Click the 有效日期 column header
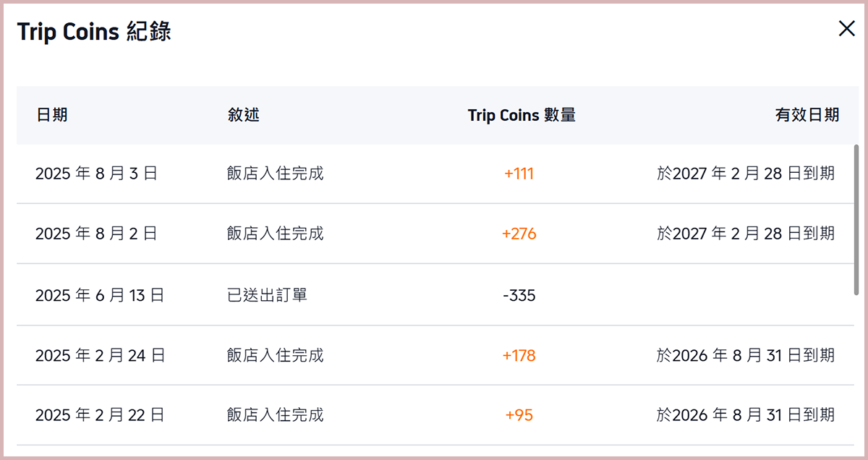 point(807,115)
